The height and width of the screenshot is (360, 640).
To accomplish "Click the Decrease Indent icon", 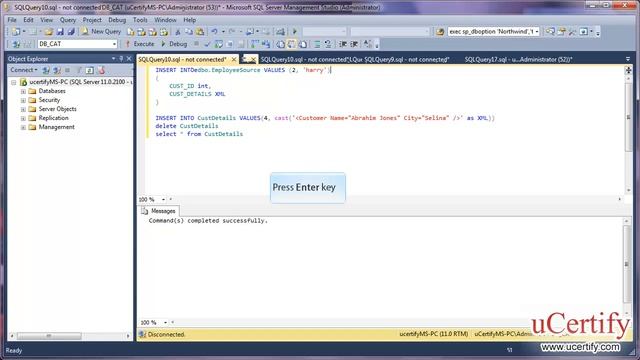I will [343, 44].
